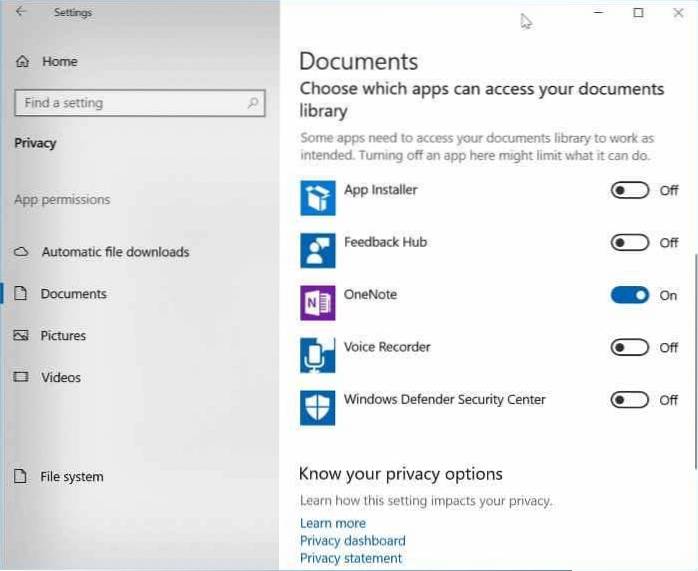Click the Windows Defender Security Center shield icon
The height and width of the screenshot is (571, 698).
point(318,407)
